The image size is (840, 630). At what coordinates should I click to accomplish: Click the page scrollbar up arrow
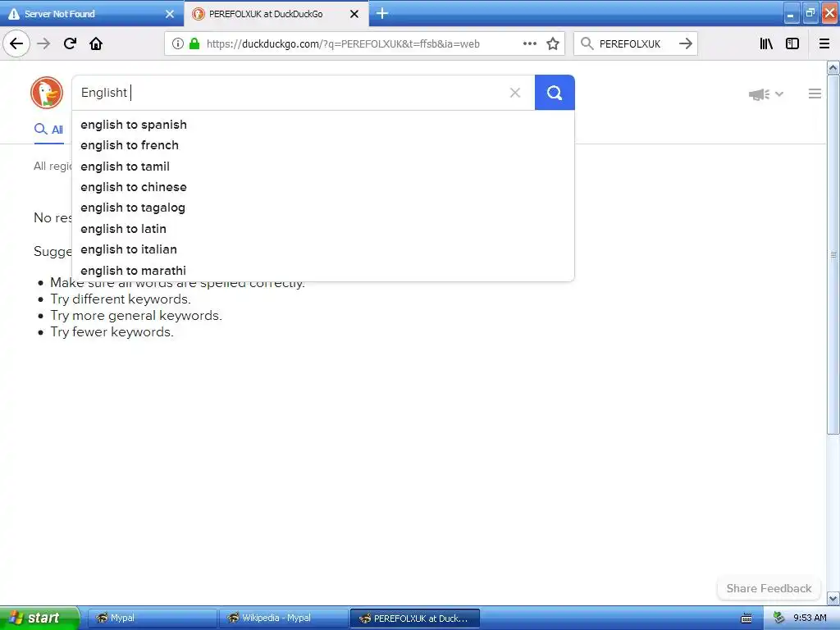(x=833, y=67)
